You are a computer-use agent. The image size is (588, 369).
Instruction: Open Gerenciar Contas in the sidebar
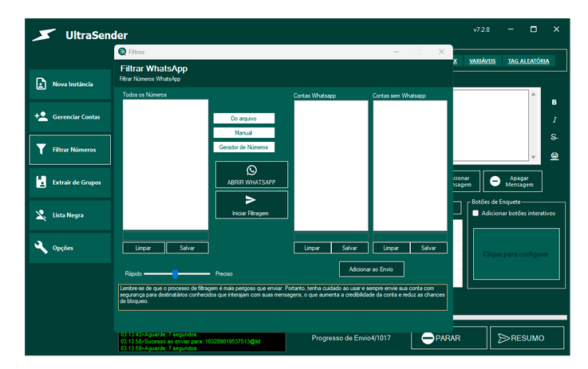click(x=69, y=117)
